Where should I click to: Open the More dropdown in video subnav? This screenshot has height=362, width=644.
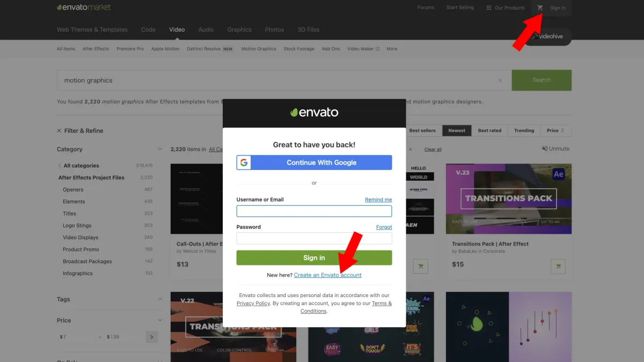[392, 49]
